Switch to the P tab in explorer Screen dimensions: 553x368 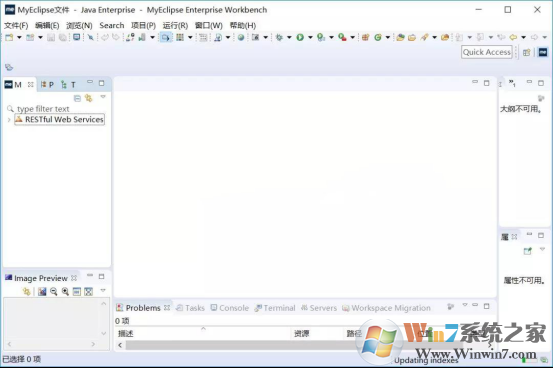point(47,85)
